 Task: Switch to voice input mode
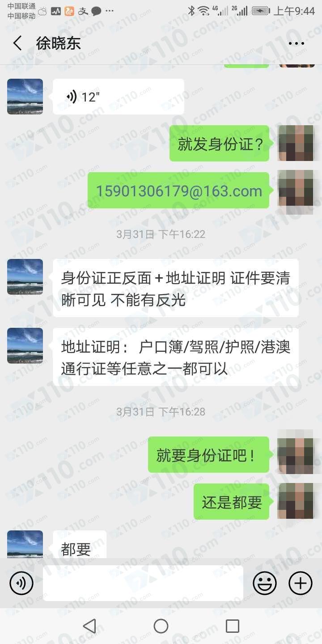(21, 583)
